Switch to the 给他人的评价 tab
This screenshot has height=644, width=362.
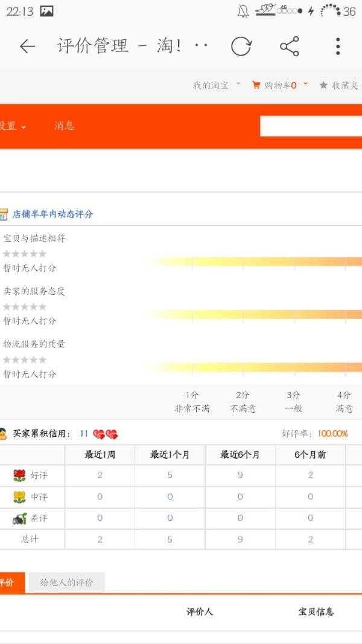coord(67,582)
